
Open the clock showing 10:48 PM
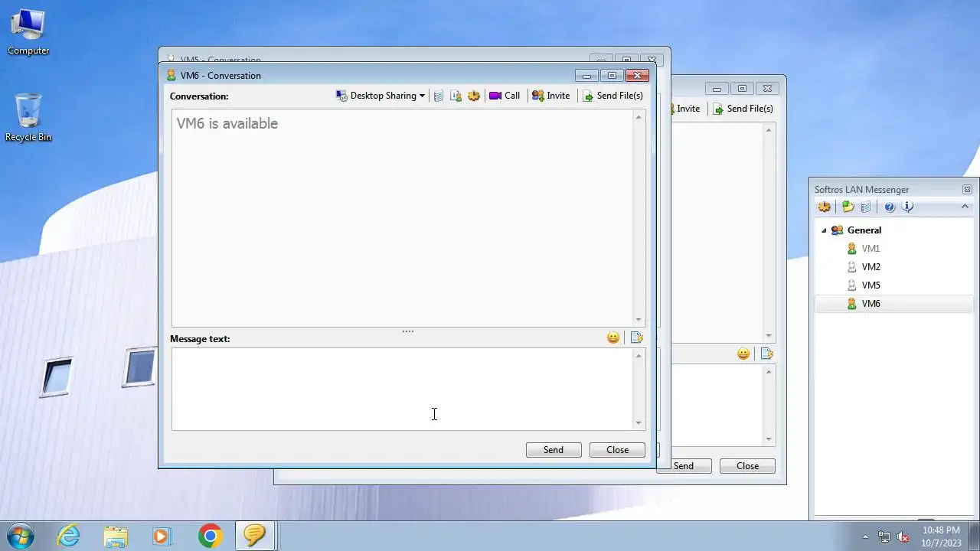click(x=941, y=536)
